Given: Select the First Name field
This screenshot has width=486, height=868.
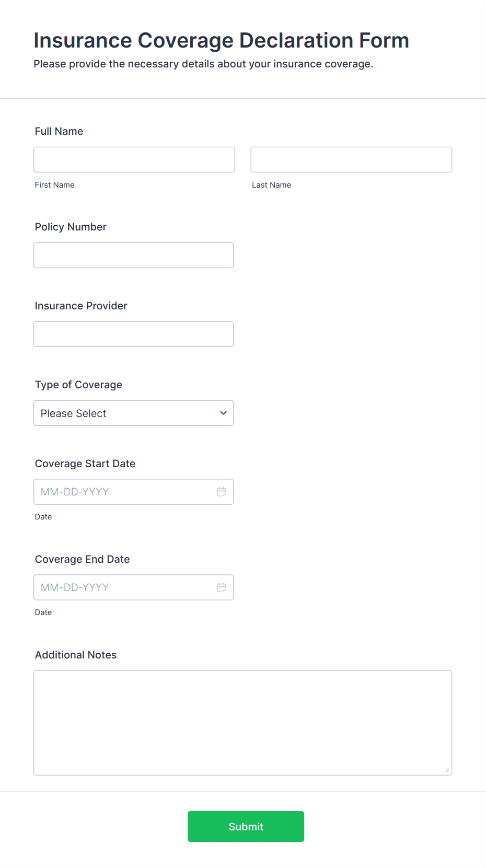Looking at the screenshot, I should pos(134,159).
